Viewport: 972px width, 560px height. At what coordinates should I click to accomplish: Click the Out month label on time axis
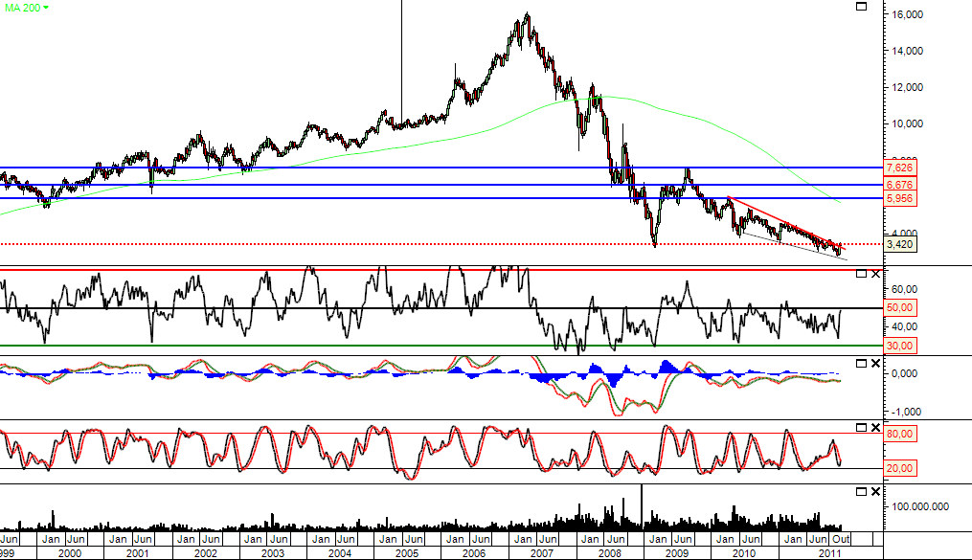(841, 539)
